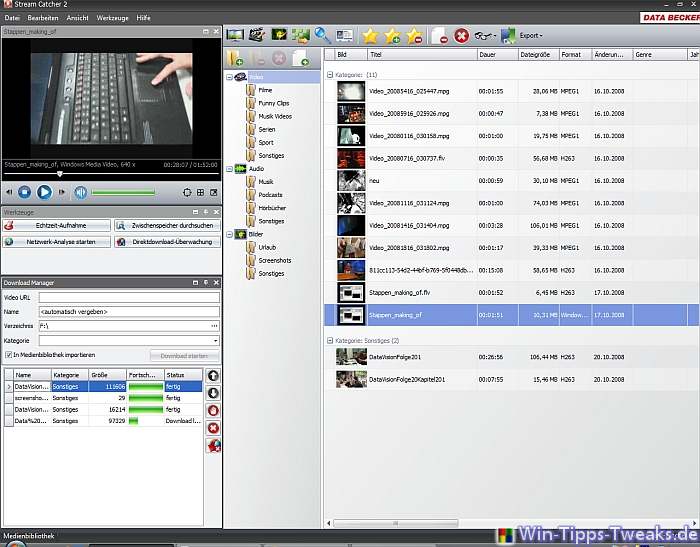Click the image edit icon in toolbar
Viewport: 700px width, 547px height.
(x=279, y=35)
